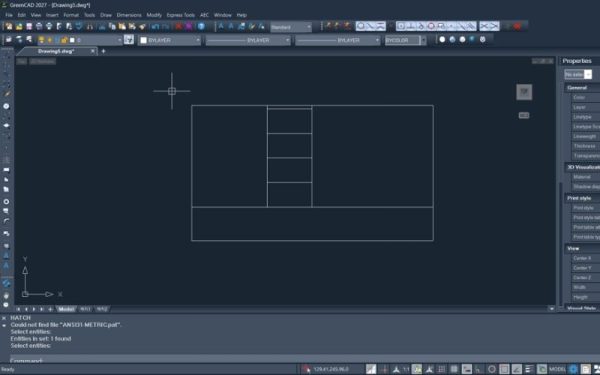Close the command window with X
Image resolution: width=600 pixels, height=375 pixels.
(x=4, y=318)
